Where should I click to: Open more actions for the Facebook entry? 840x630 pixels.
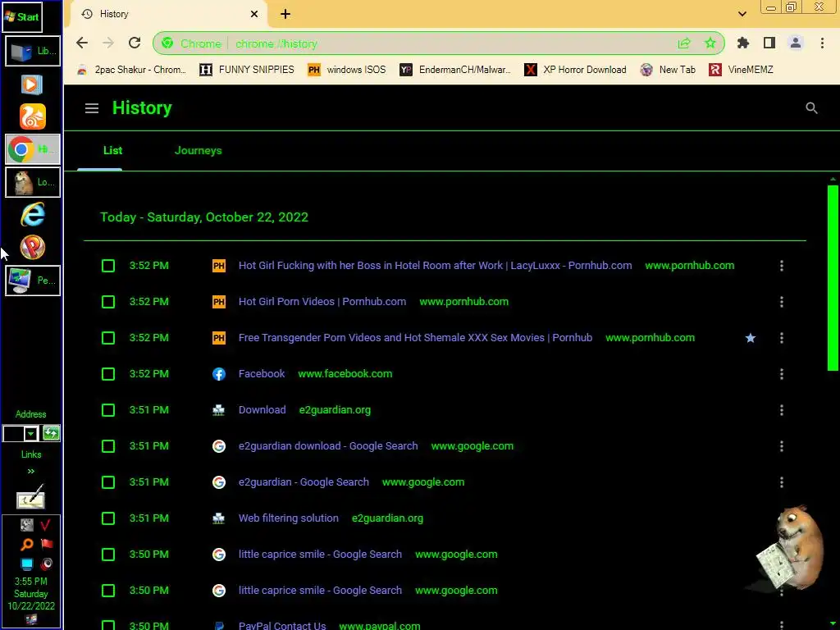pyautogui.click(x=782, y=374)
